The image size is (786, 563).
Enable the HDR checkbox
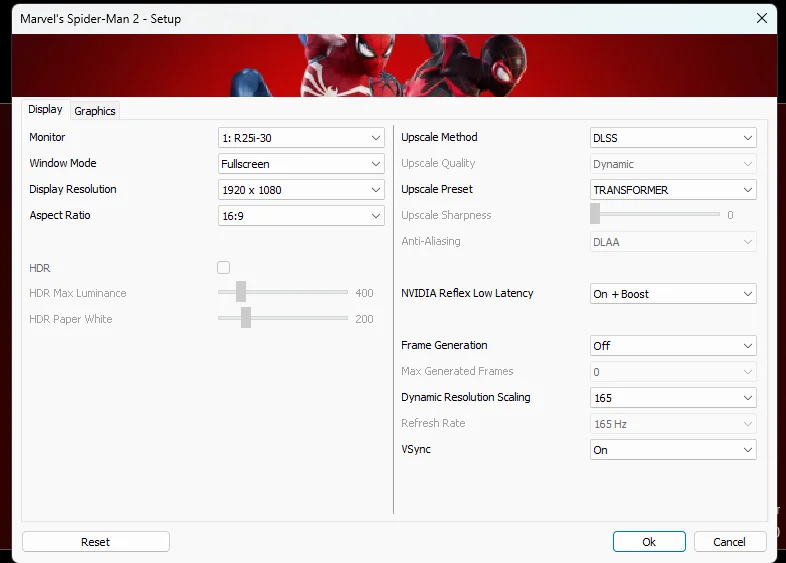(x=224, y=268)
